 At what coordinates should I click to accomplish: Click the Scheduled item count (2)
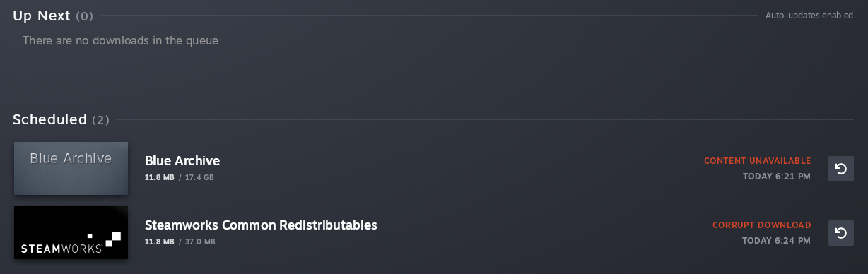tap(101, 120)
